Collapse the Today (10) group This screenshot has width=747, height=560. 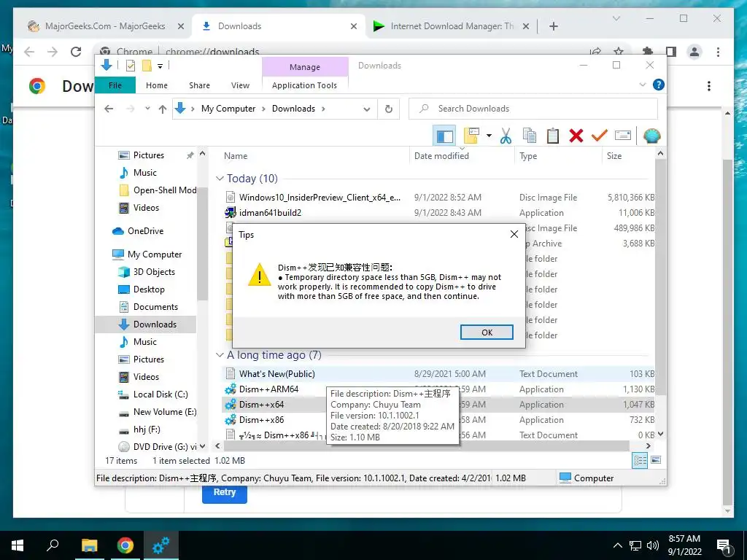220,179
